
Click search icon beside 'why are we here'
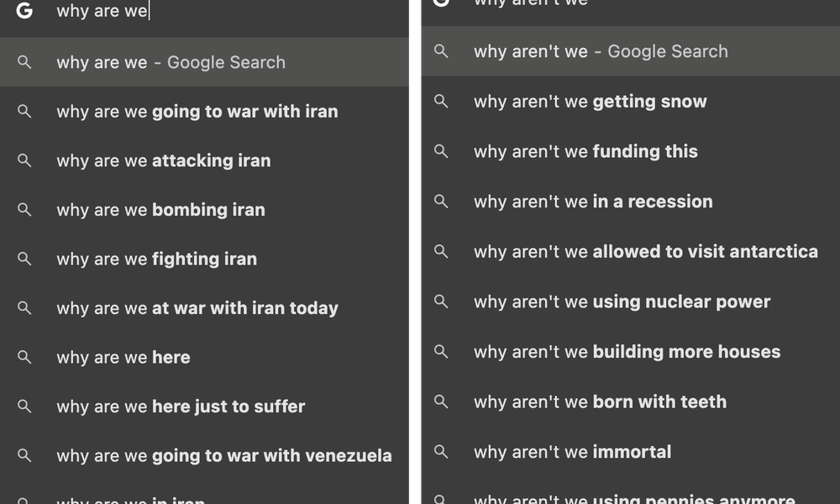24,357
